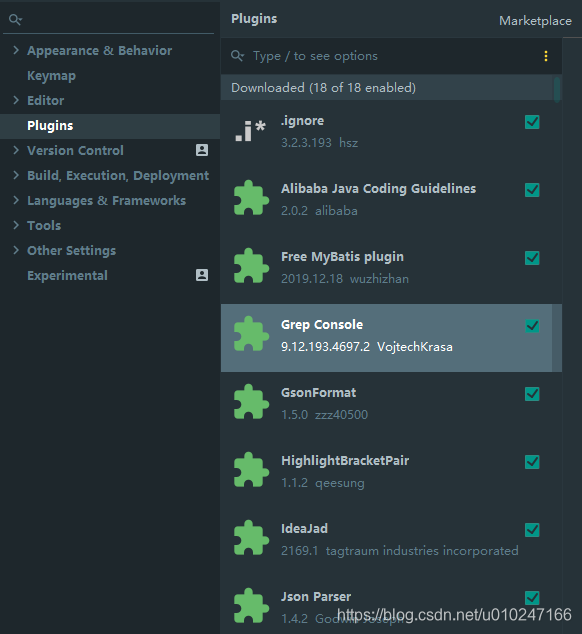This screenshot has width=582, height=634.
Task: Focus the 'Type / to see options' field
Action: 392,56
